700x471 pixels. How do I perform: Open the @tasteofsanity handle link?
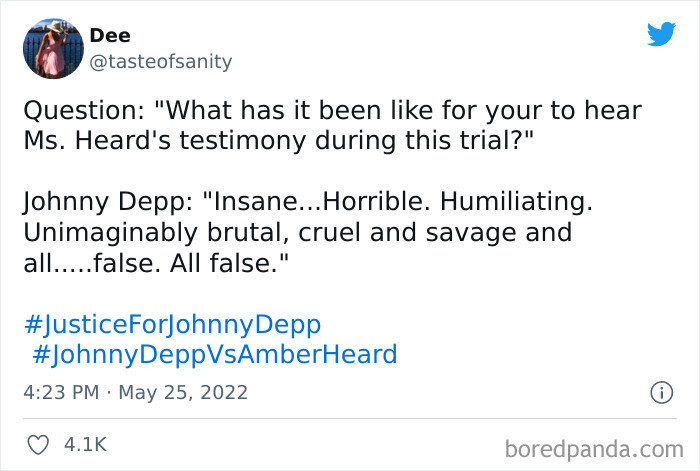click(161, 62)
